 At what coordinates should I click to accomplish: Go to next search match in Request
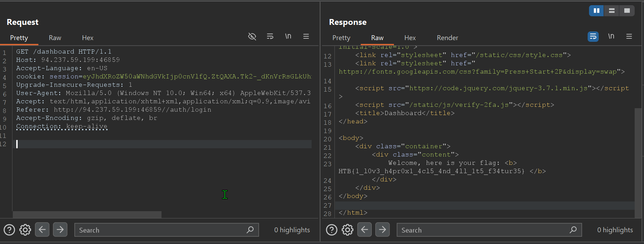click(60, 229)
